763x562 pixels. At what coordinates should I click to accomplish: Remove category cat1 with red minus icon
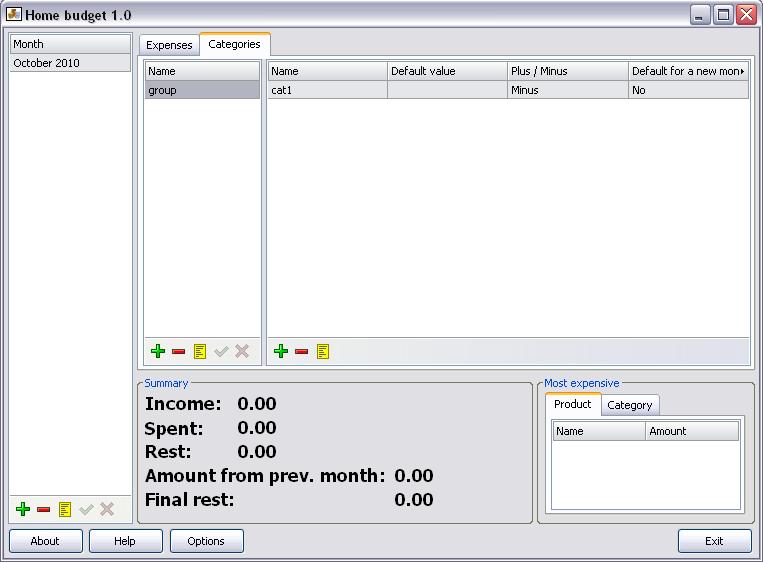tap(301, 351)
